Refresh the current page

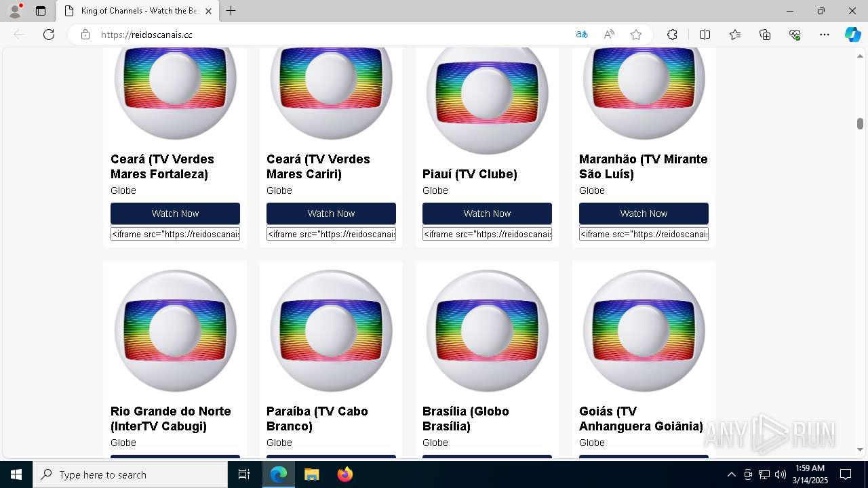coord(49,35)
